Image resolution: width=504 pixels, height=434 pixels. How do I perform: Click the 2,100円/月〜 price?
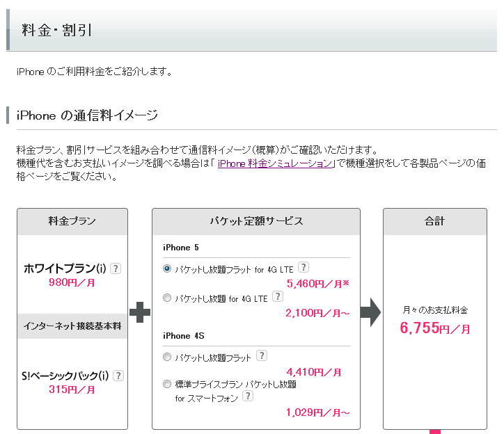coord(317,312)
